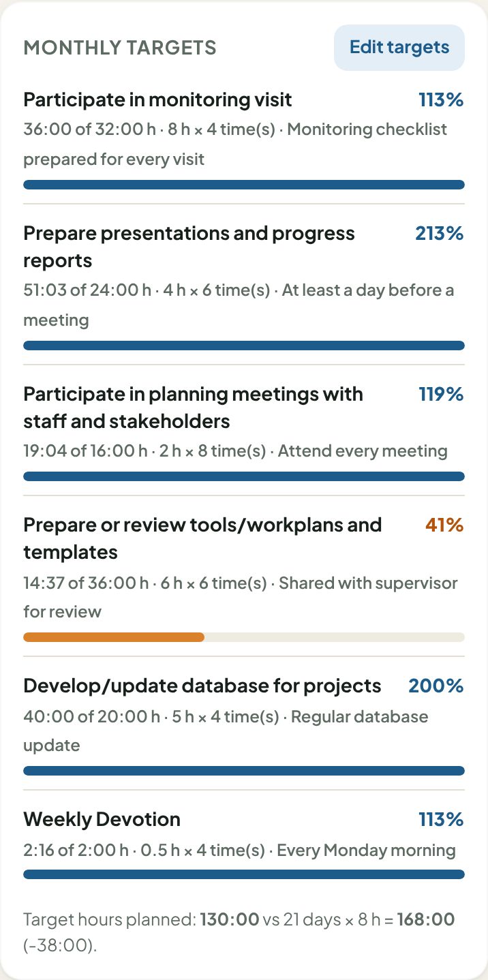Click presentations and reports progress bar
This screenshot has width=488, height=980.
pyautogui.click(x=244, y=346)
